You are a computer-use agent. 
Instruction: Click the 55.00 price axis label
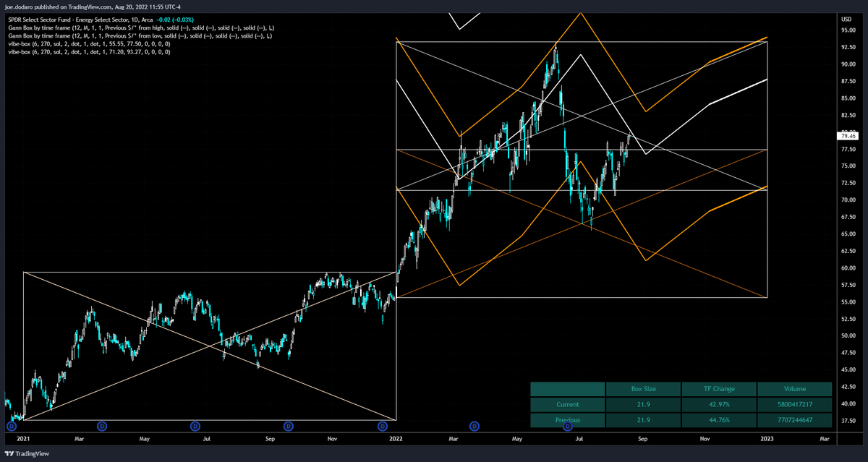tap(848, 302)
